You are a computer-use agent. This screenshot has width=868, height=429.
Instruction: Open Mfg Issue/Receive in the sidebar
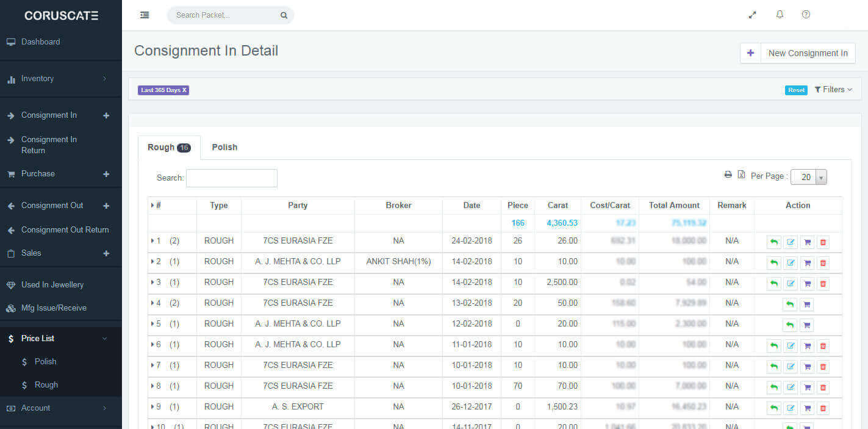pos(54,308)
